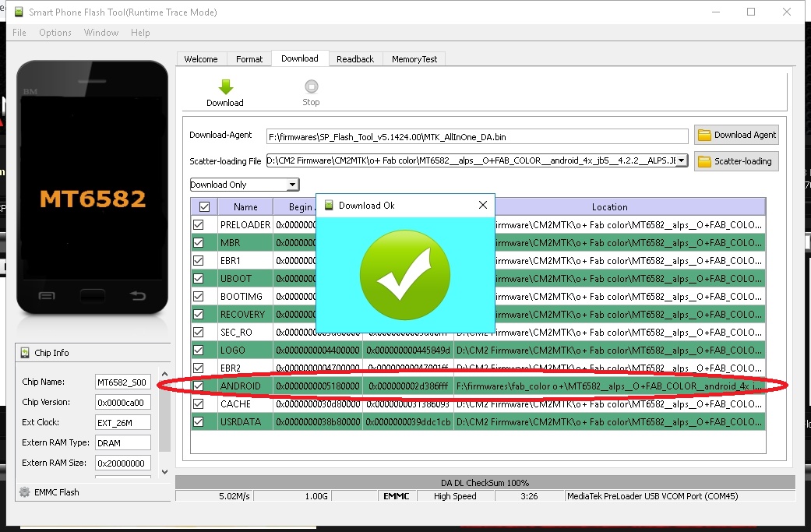Click the Download Agent button
The image size is (811, 532).
(x=736, y=135)
